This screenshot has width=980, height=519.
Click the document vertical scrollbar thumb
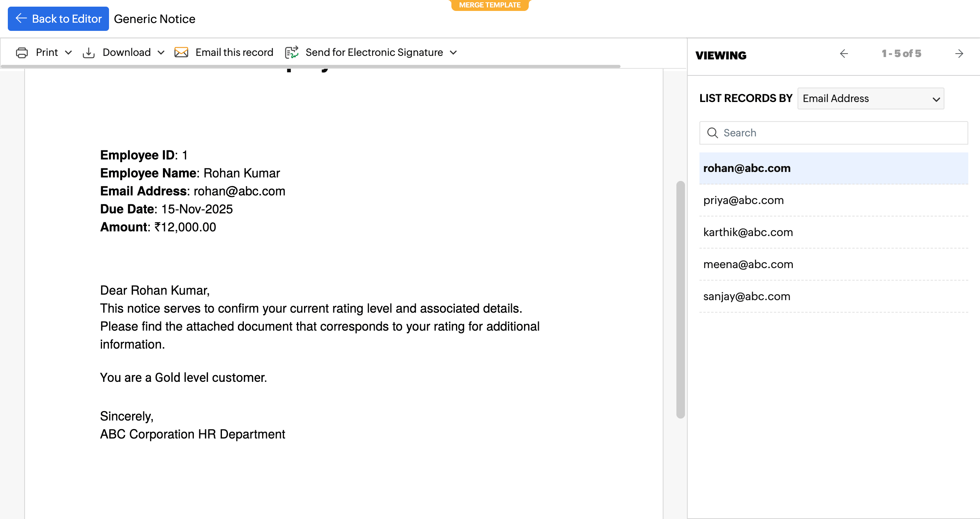[x=680, y=299]
